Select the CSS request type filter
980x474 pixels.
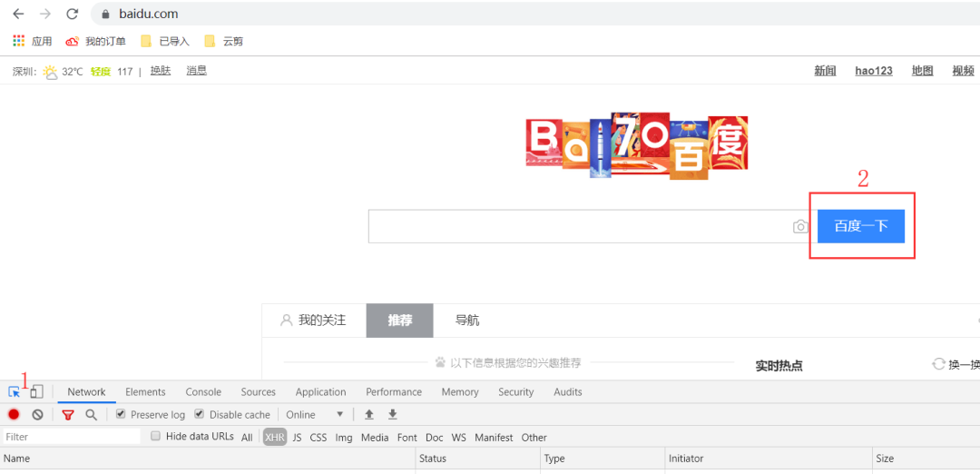pyautogui.click(x=318, y=437)
